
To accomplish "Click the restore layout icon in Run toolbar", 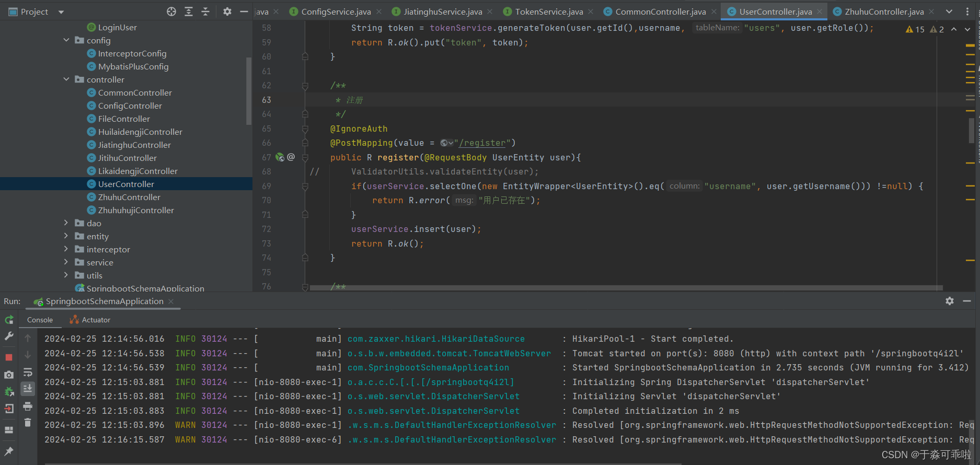I will tap(9, 430).
